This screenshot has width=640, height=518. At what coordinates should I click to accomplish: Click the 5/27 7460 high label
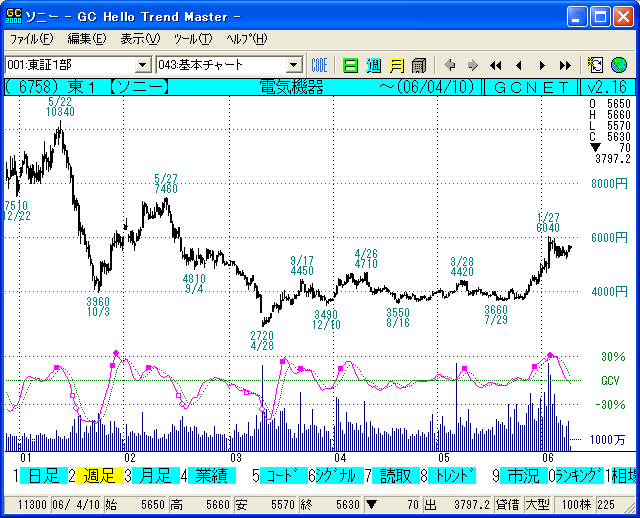click(x=166, y=184)
